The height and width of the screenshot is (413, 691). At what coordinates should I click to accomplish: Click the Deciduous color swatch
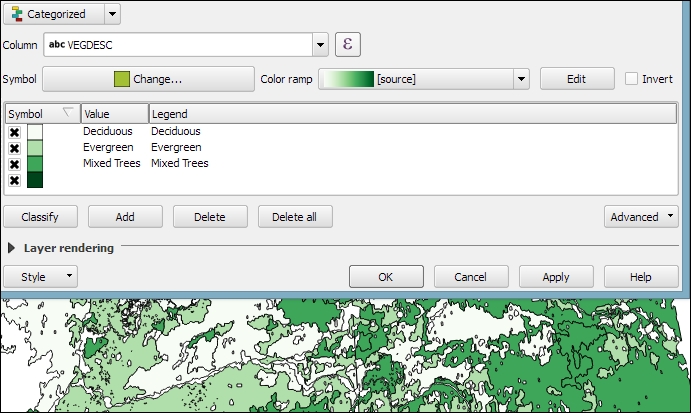(x=35, y=132)
